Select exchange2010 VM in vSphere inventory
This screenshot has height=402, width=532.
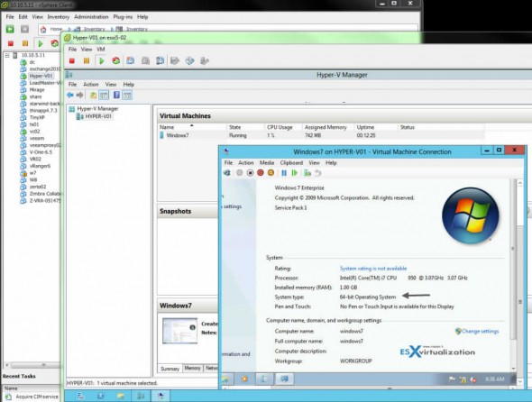pyautogui.click(x=44, y=69)
